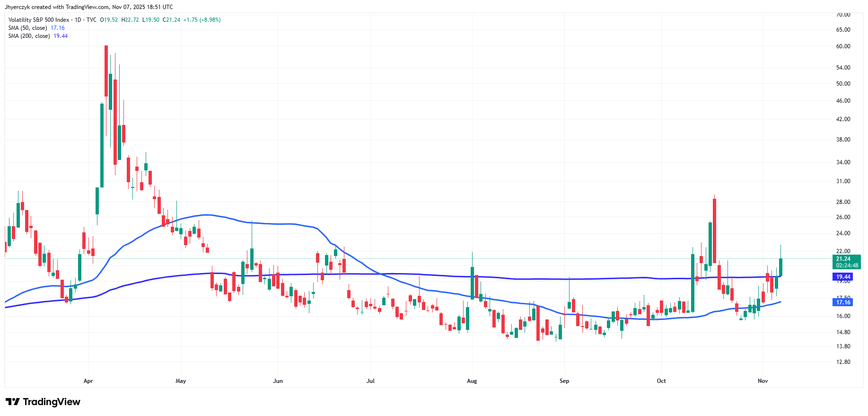
Task: Click the Aug label on time axis
Action: (472, 381)
